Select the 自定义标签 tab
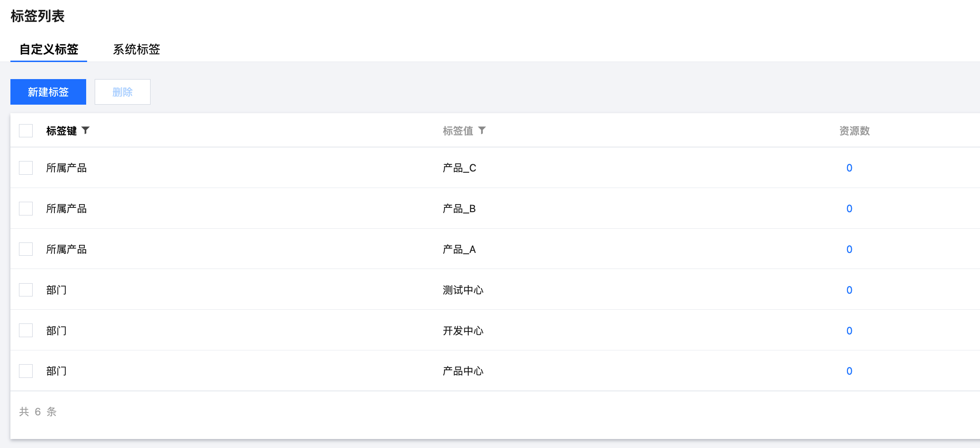 point(49,49)
